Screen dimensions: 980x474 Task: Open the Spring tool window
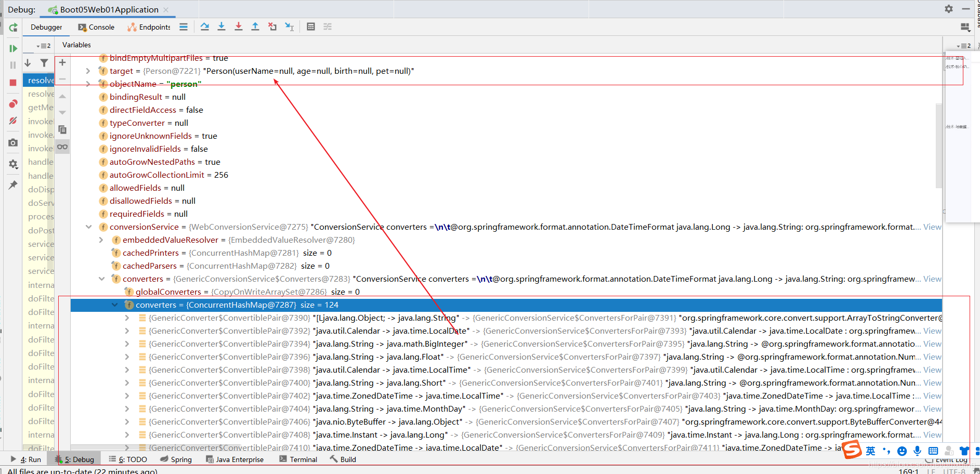[176, 459]
